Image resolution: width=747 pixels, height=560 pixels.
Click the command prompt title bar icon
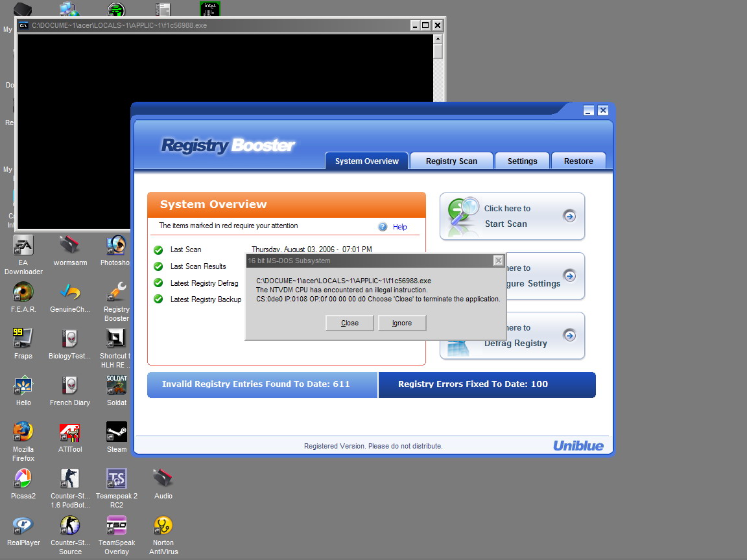coord(23,25)
